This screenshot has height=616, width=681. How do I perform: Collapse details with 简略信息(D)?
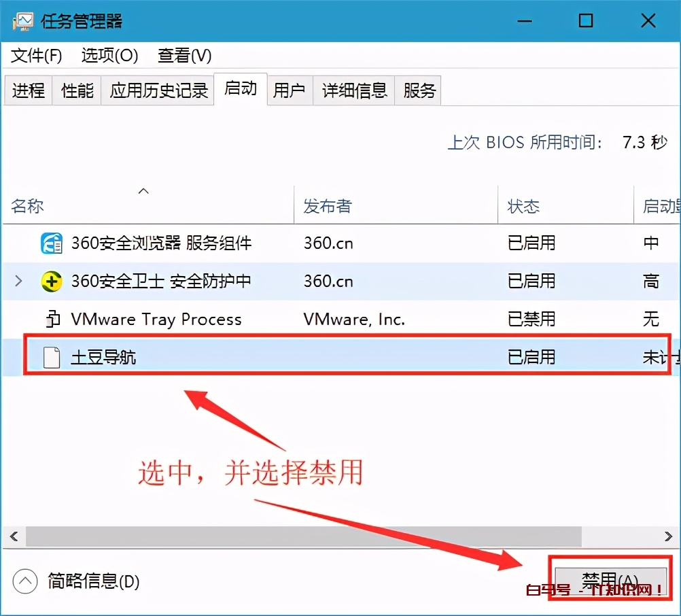(95, 582)
